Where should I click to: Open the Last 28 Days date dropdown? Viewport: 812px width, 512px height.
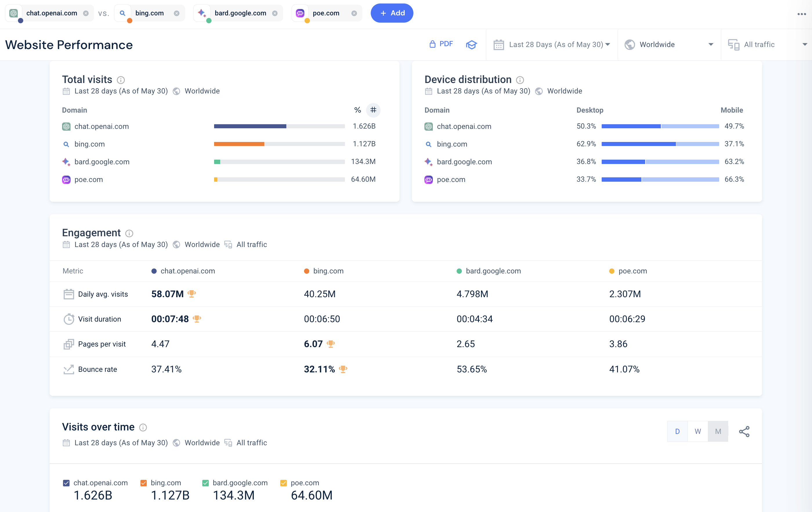click(552, 44)
